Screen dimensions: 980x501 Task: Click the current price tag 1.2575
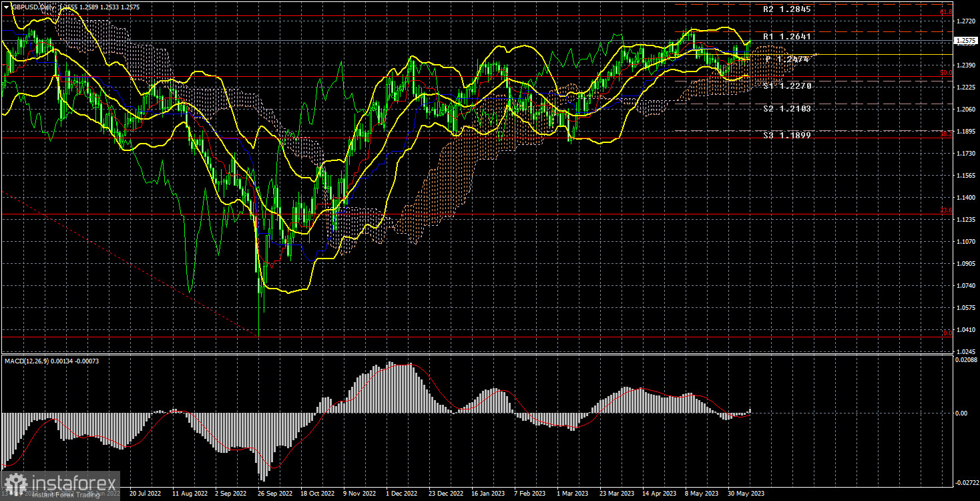pyautogui.click(x=966, y=41)
